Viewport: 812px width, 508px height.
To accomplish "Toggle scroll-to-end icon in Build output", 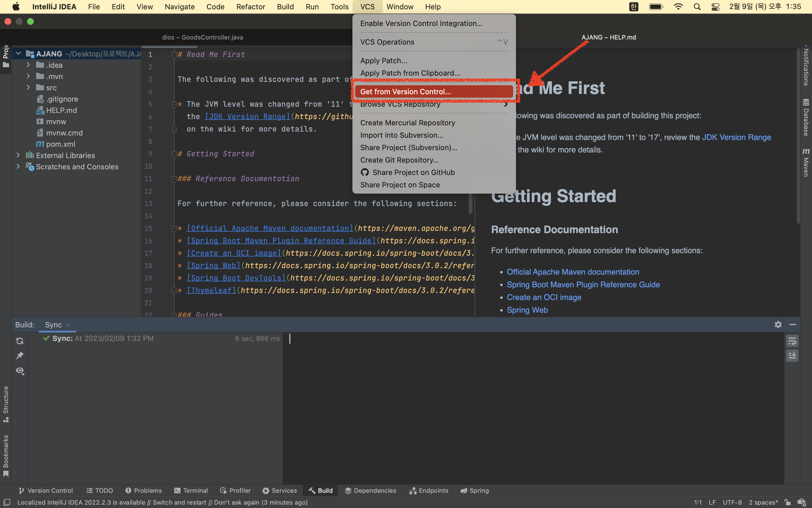I will click(x=792, y=356).
